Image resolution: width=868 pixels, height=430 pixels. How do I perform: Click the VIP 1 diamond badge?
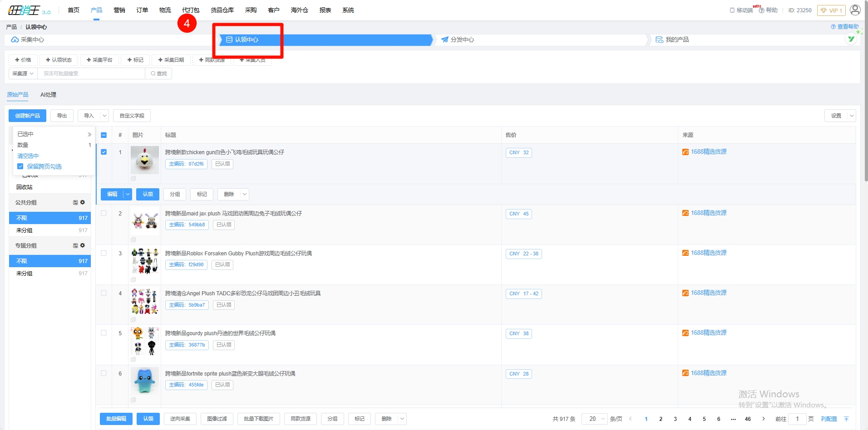[831, 10]
